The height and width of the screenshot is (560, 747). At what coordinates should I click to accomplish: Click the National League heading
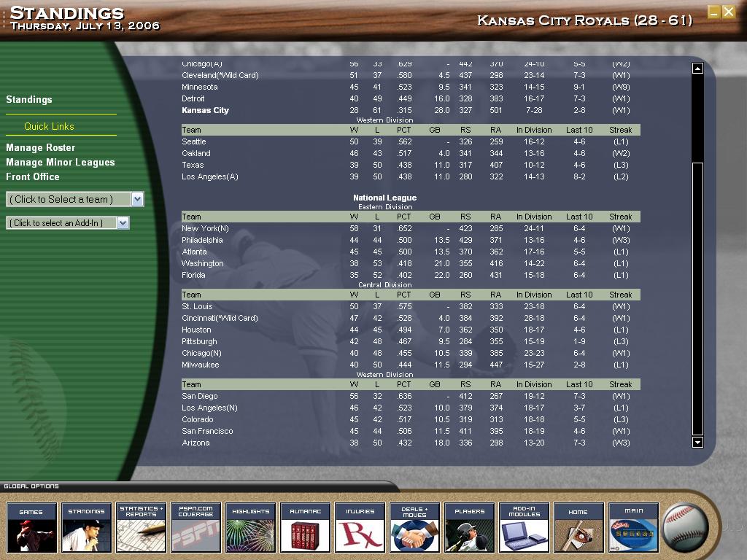pyautogui.click(x=385, y=198)
